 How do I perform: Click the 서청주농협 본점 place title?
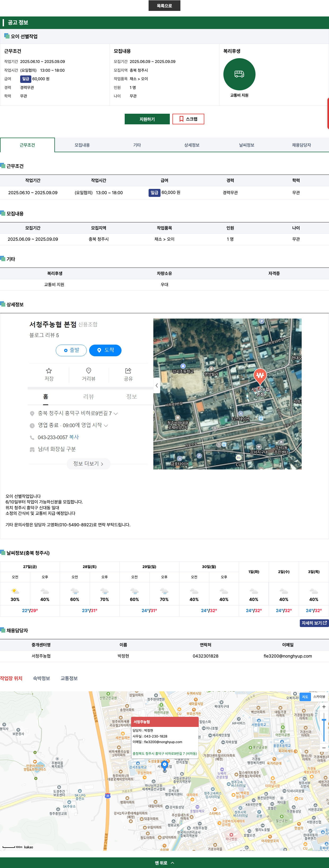click(53, 324)
